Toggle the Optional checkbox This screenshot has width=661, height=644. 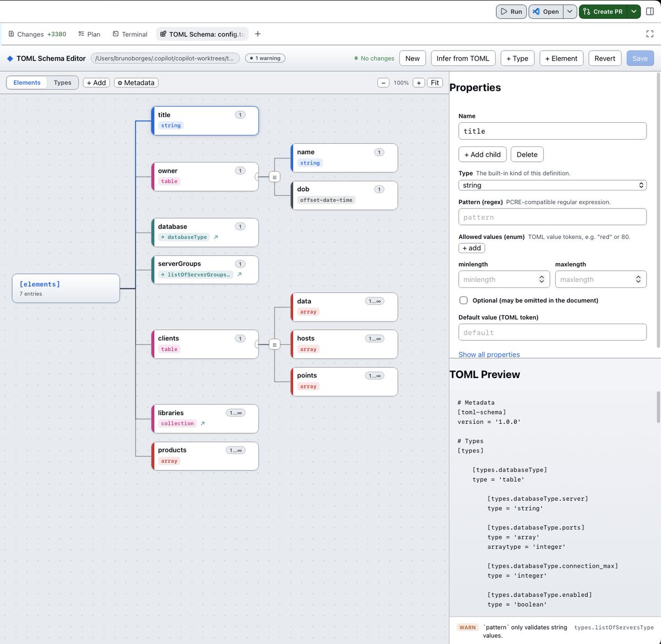pos(463,301)
